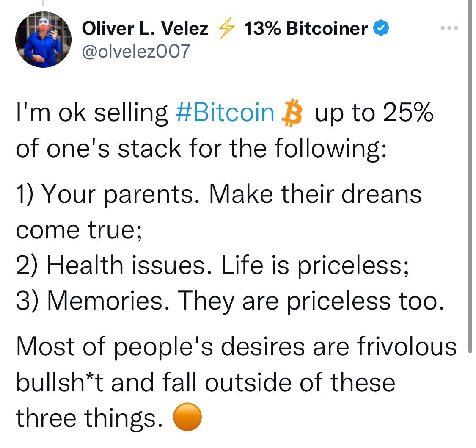Click the lightning bolt emoji in the name

pyautogui.click(x=226, y=29)
